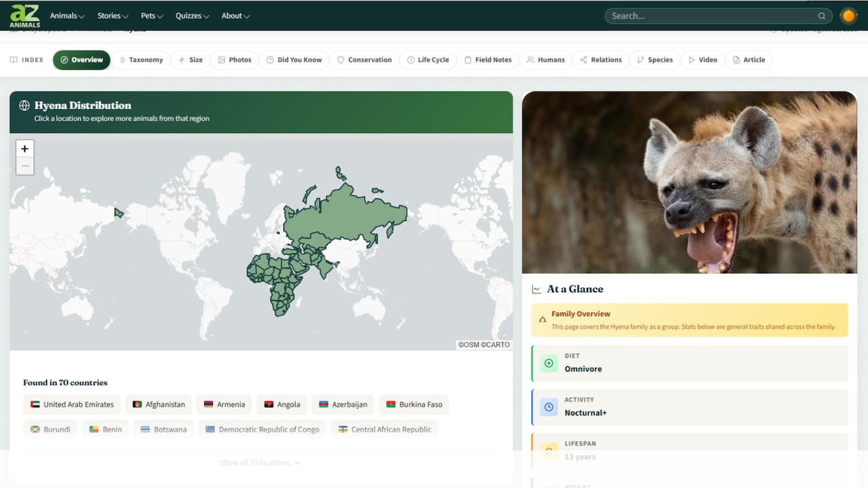
Task: Click the people icon for Humans
Action: point(530,60)
